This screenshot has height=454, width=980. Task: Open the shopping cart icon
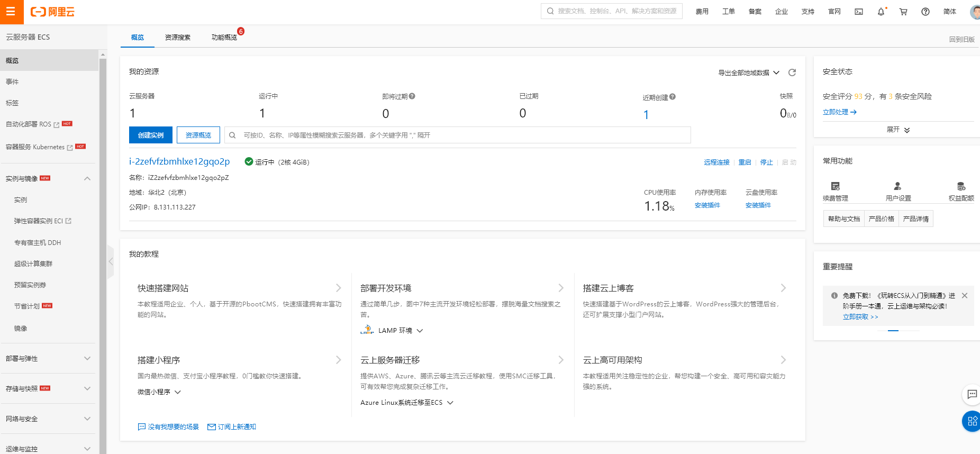click(x=903, y=12)
